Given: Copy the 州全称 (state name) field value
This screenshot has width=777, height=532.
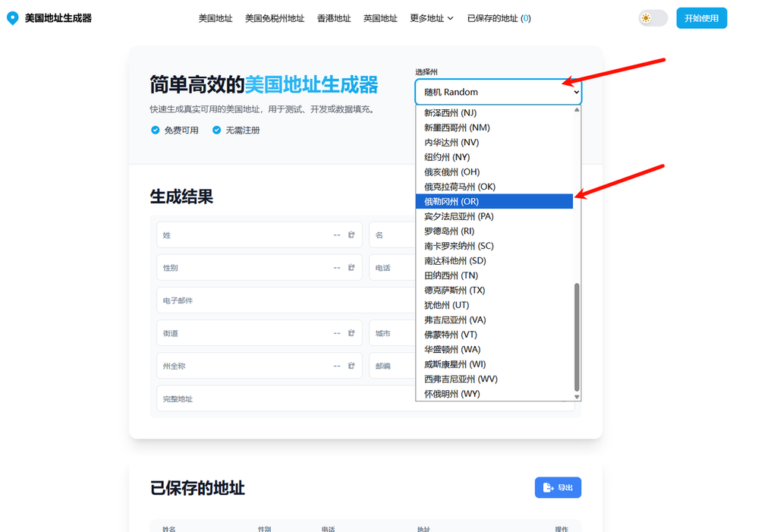Looking at the screenshot, I should pos(351,366).
